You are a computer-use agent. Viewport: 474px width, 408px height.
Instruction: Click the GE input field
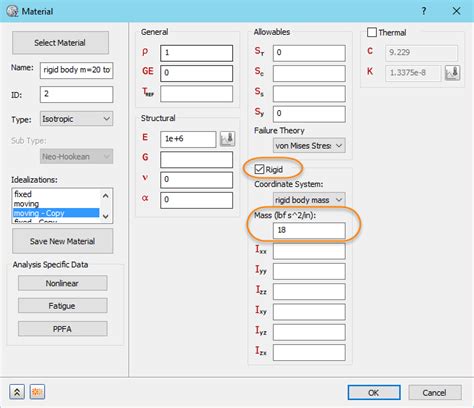tap(196, 73)
